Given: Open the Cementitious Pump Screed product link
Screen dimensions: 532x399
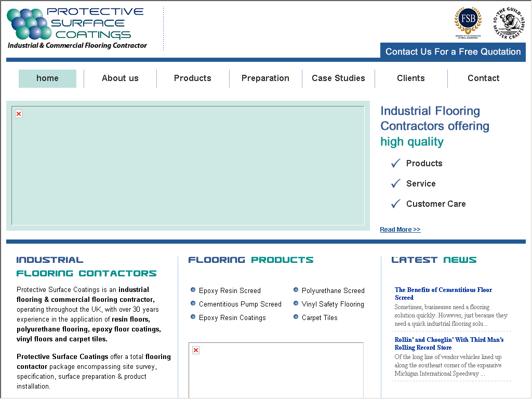Looking at the screenshot, I should 240,304.
